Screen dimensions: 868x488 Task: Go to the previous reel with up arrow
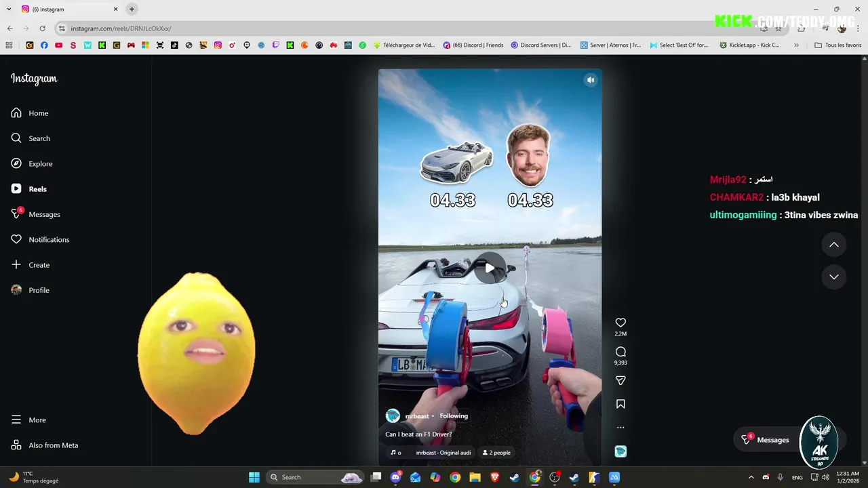pos(834,245)
